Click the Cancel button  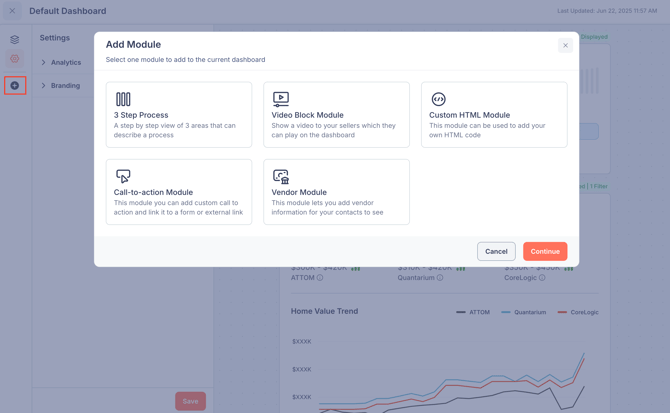[496, 251]
